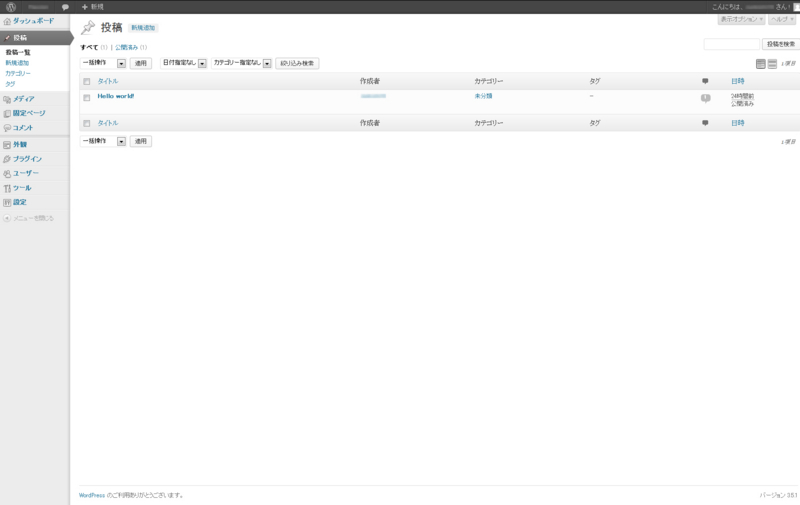Open the プラグイン menu
800x505 pixels.
click(28, 159)
